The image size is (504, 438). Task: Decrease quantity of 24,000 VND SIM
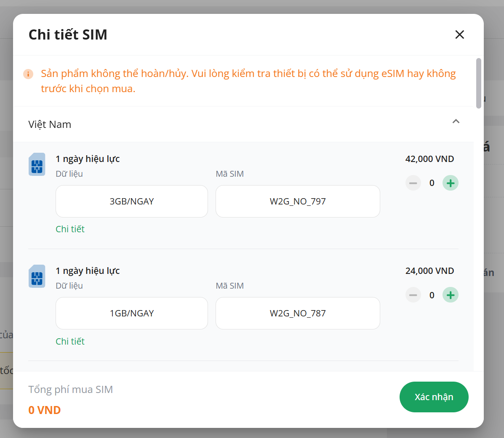(413, 295)
